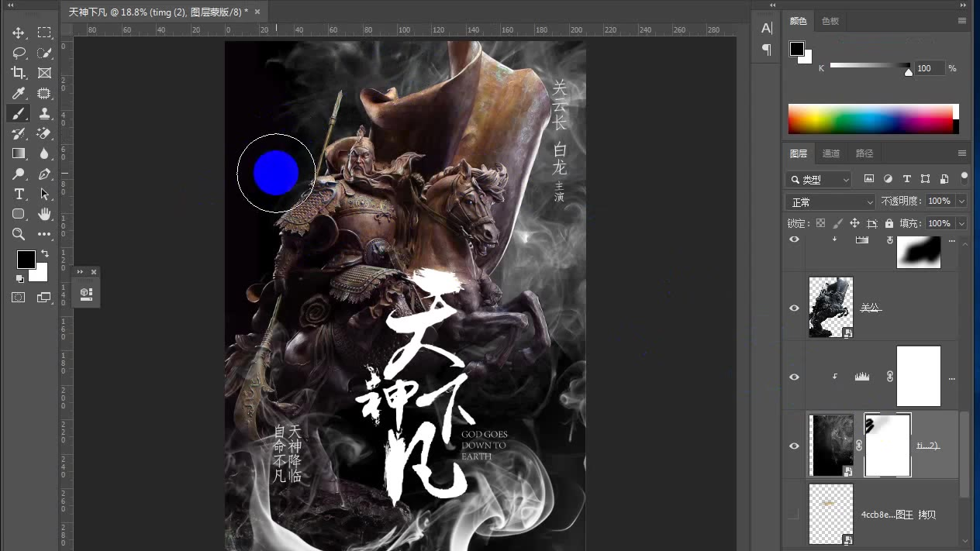This screenshot has height=551, width=980.
Task: Select the Zoom tool
Action: [19, 234]
